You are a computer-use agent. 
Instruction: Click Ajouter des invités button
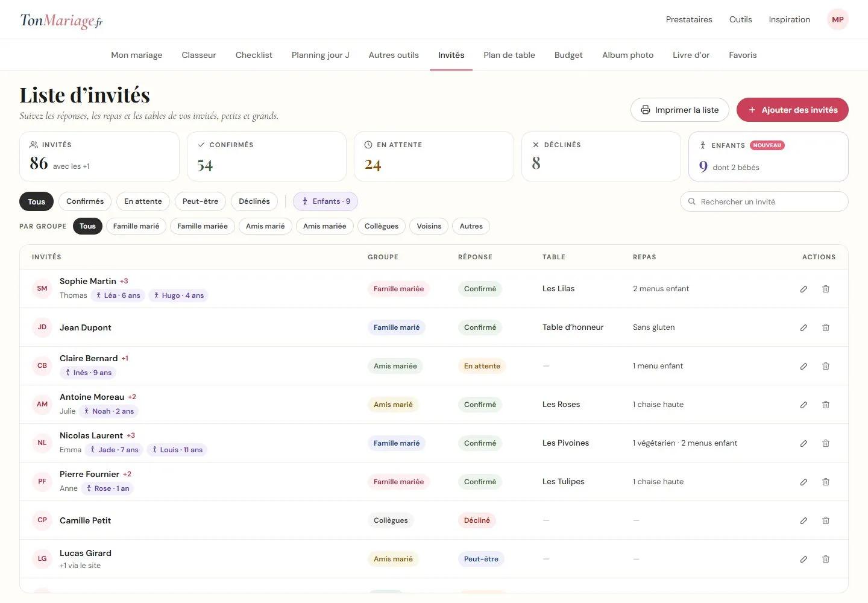tap(793, 110)
